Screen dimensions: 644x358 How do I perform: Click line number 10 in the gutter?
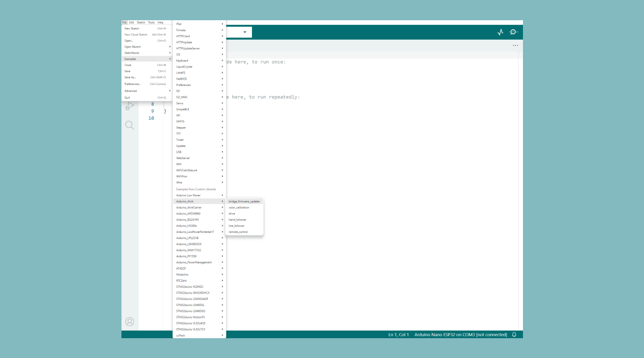point(151,118)
